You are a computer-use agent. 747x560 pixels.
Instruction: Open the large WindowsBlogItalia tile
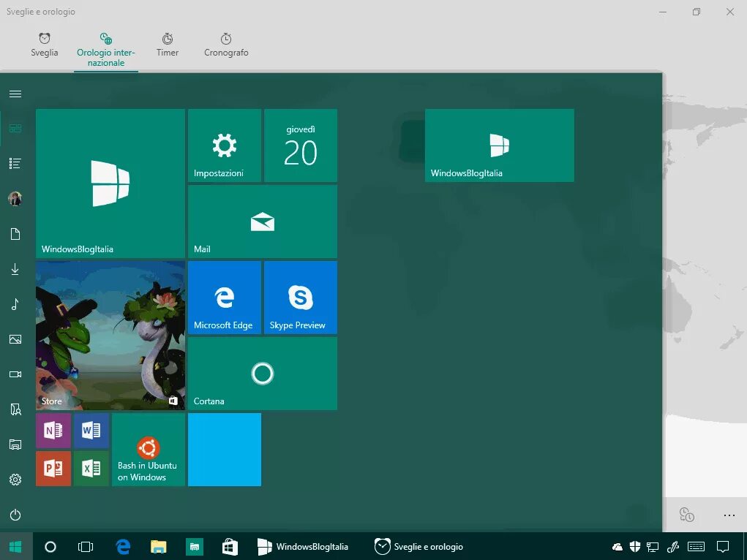coord(110,183)
